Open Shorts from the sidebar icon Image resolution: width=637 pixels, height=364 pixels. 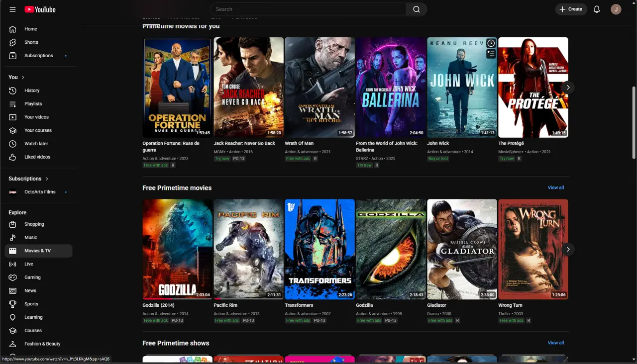click(13, 42)
